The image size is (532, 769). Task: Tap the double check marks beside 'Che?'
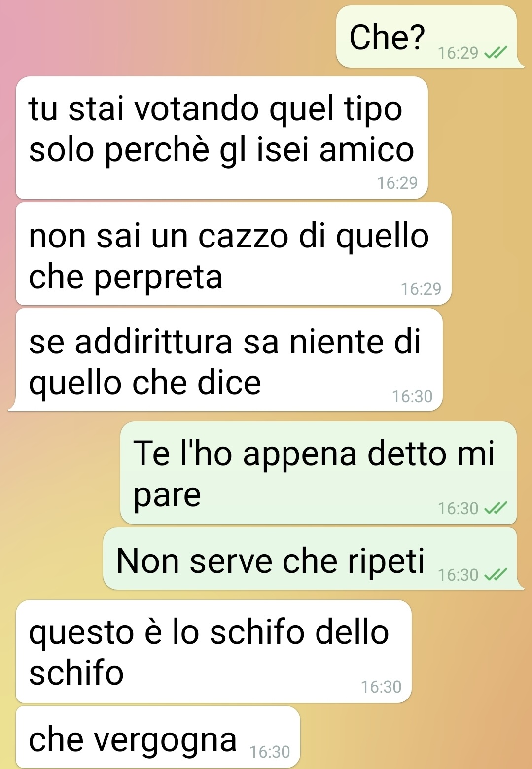[496, 52]
